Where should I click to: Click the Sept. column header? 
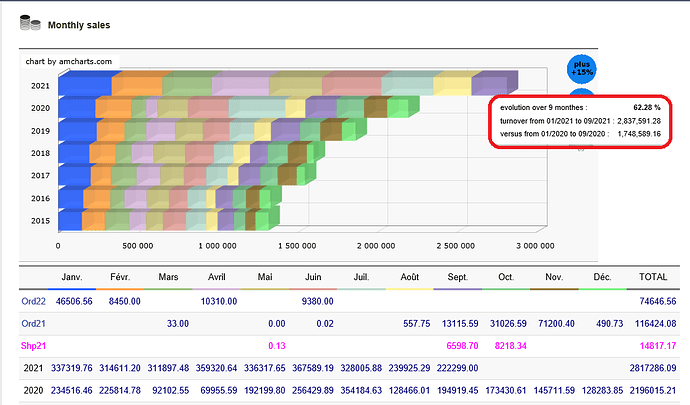tap(458, 277)
